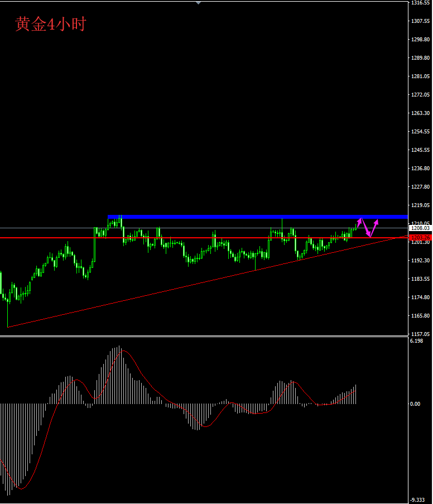The width and height of the screenshot is (433, 504).
Task: Click the 1157.05 price axis label
Action: 421,334
